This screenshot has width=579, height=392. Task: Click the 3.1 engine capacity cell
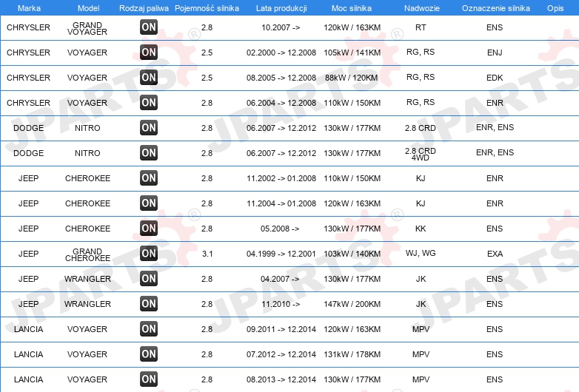point(207,254)
